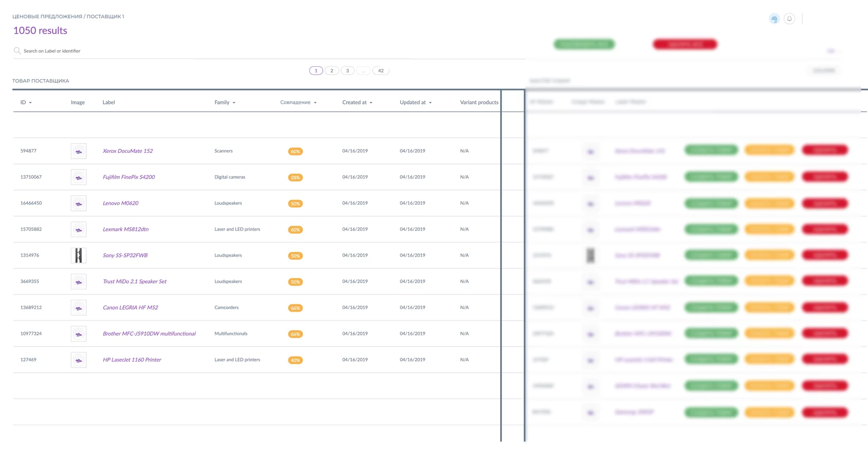Screen dimensions: 868x462
Task: Go to pagination page 1
Action: pyautogui.click(x=316, y=71)
